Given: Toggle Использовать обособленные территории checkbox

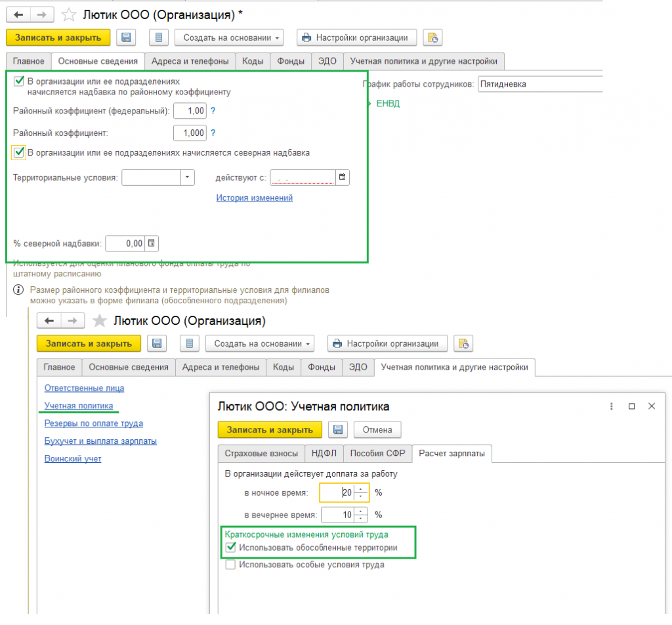Looking at the screenshot, I should pos(230,548).
